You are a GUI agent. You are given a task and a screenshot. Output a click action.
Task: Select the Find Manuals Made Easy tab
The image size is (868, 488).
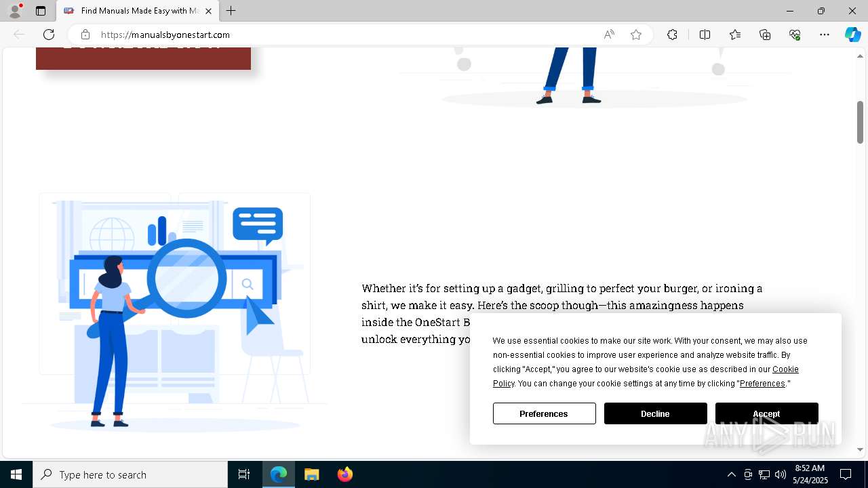(x=138, y=11)
